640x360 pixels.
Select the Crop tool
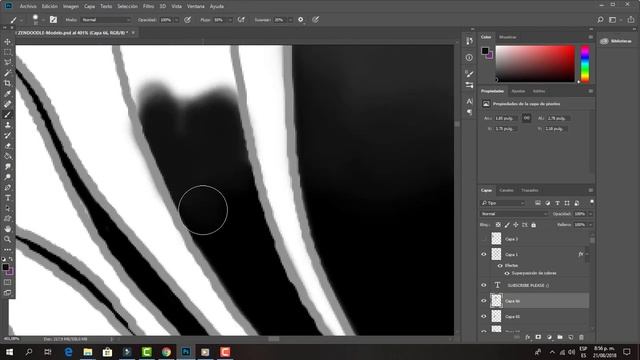[7, 83]
